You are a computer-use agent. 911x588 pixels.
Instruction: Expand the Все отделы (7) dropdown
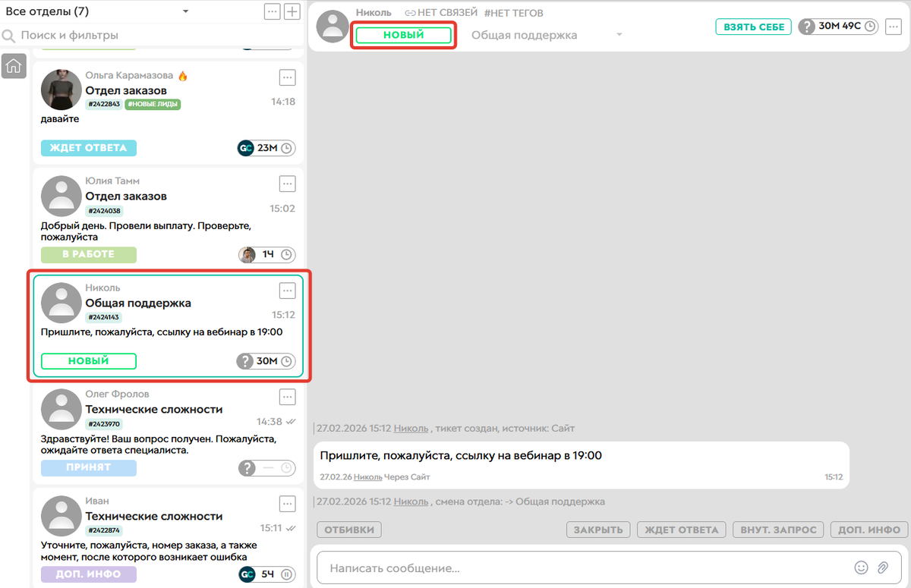pyautogui.click(x=97, y=11)
